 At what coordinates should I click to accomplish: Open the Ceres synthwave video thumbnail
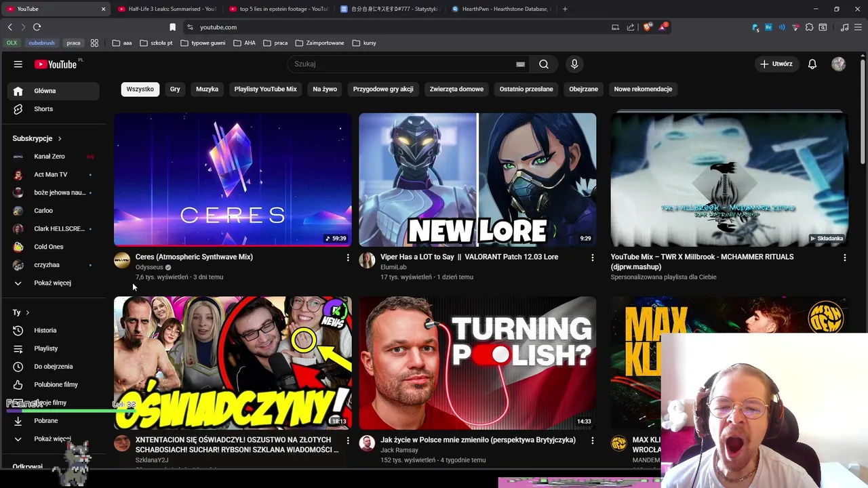(x=233, y=180)
